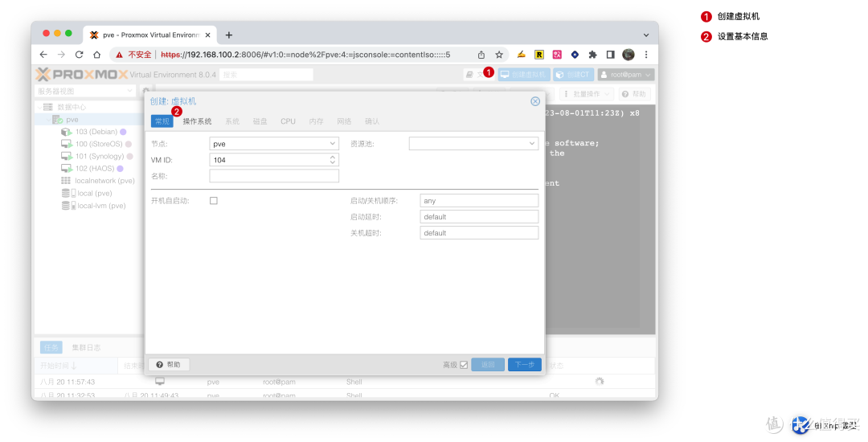This screenshot has width=868, height=442.
Task: Collapse the 数据中心 tree expander
Action: (39, 107)
